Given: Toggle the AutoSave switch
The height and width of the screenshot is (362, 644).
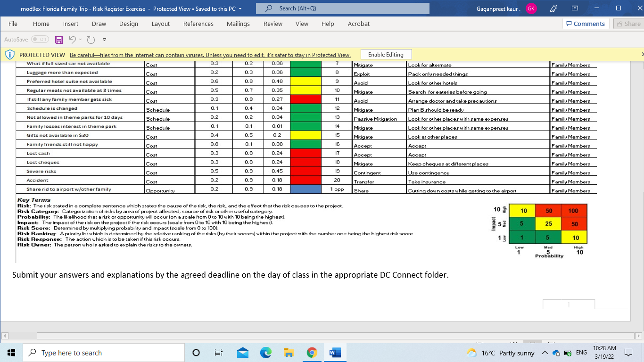Looking at the screenshot, I should (40, 40).
